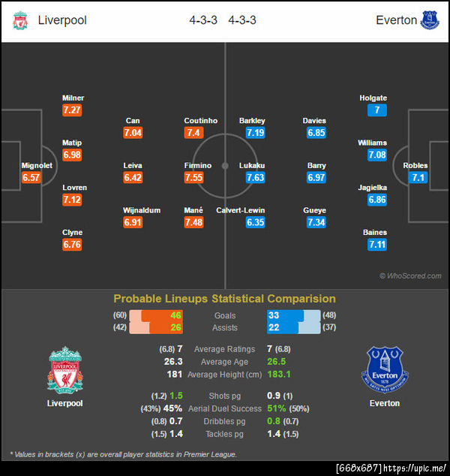Click the large Liverpool badge in statistics
Image resolution: width=450 pixels, height=476 pixels.
64,371
